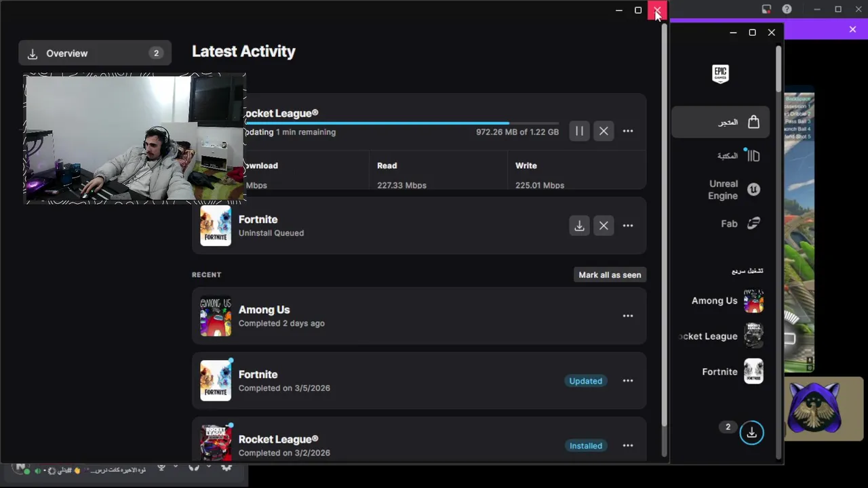This screenshot has height=488, width=868.
Task: Toggle the microphone mute in Discord bar
Action: (161, 468)
